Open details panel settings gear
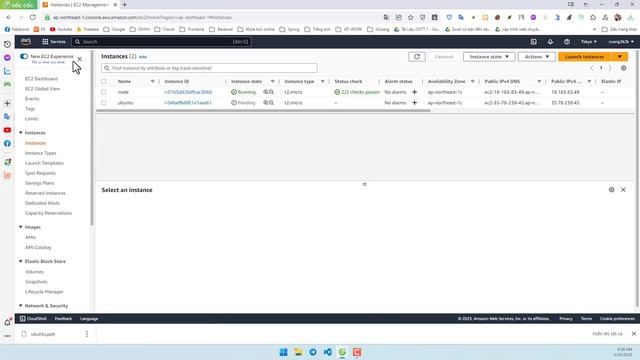 pyautogui.click(x=611, y=190)
